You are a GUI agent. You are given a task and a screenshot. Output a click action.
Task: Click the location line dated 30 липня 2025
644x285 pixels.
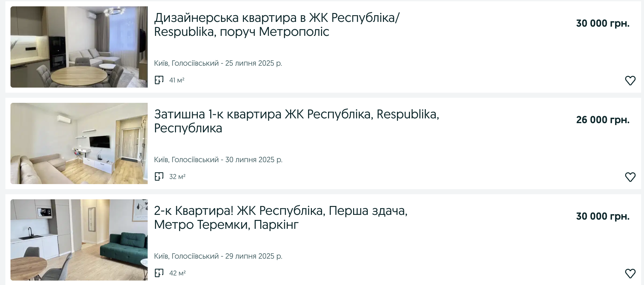pyautogui.click(x=218, y=160)
